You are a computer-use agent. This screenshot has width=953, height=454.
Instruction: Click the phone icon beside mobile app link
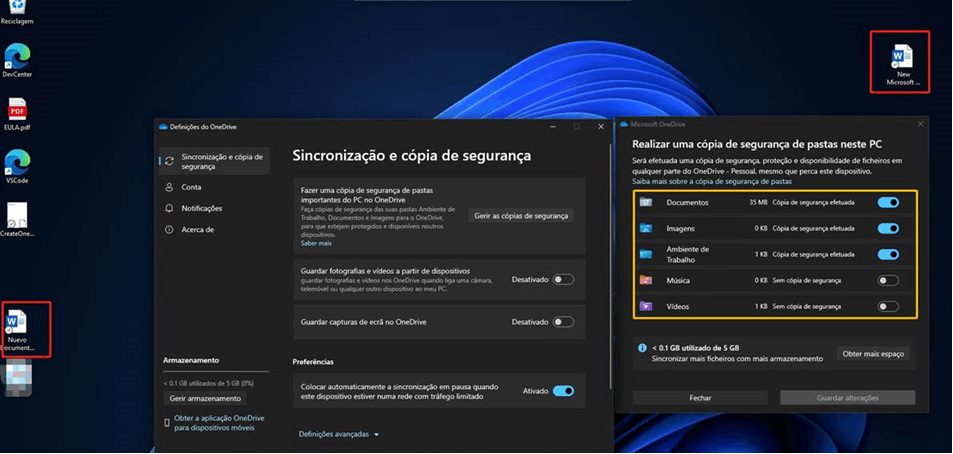pos(167,423)
